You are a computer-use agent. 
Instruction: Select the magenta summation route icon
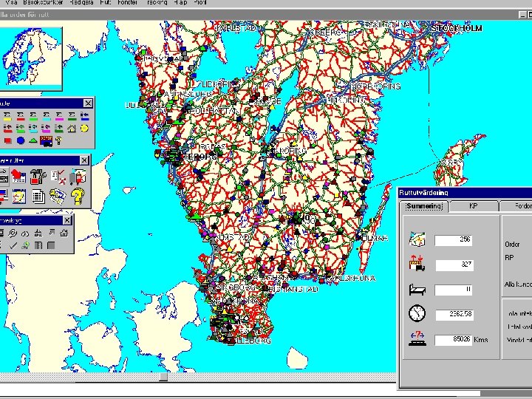58,117
